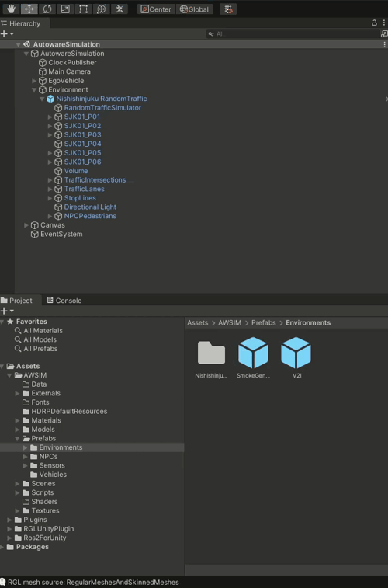This screenshot has height=588, width=388.
Task: Expand SJK01_P03 object
Action: [50, 135]
